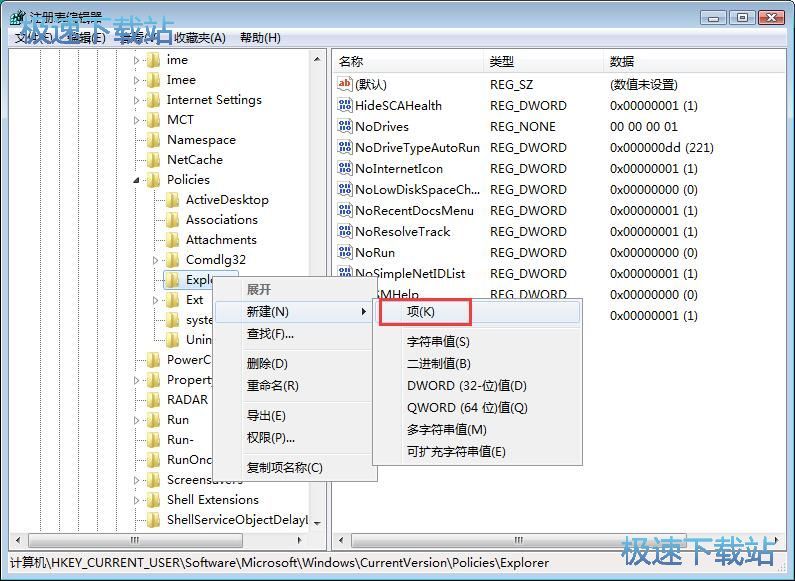
Task: Open the 收藏夹(A) menu
Action: 200,38
